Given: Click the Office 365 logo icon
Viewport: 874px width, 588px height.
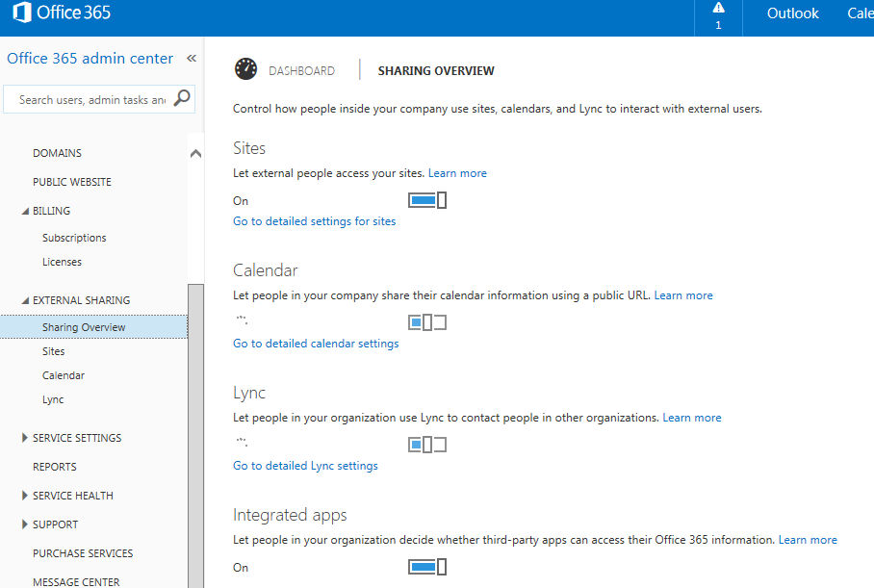Looking at the screenshot, I should 21,13.
